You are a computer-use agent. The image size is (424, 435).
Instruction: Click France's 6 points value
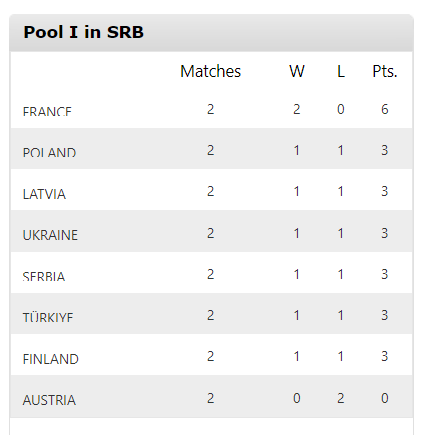pos(385,109)
